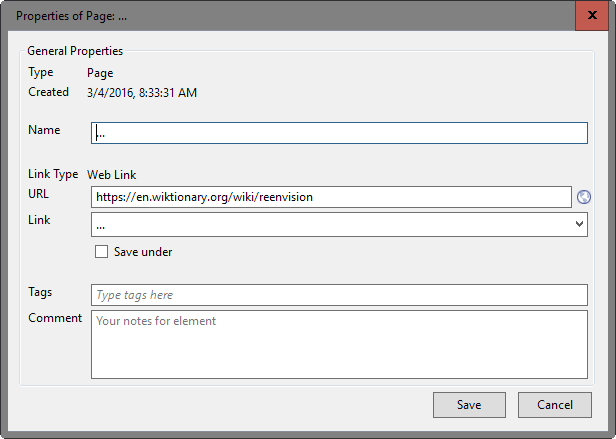Click the Web Link type text
Screen dimensions: 616x439
[116, 174]
